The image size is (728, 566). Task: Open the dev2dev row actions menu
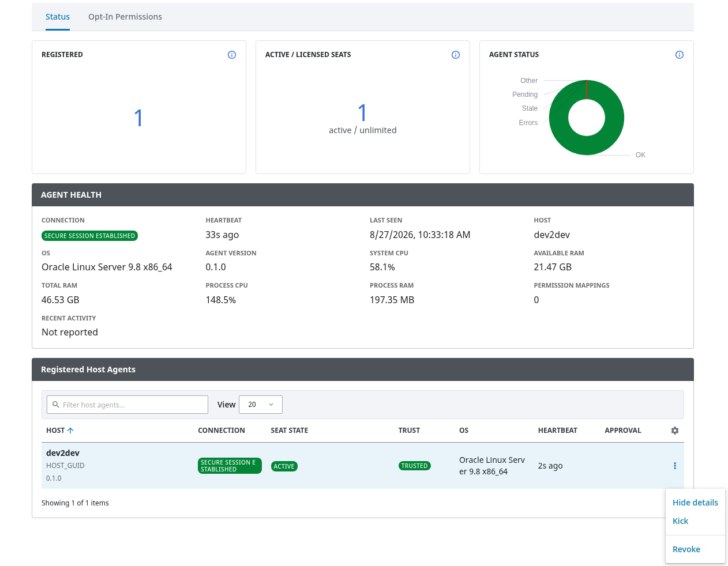[675, 466]
